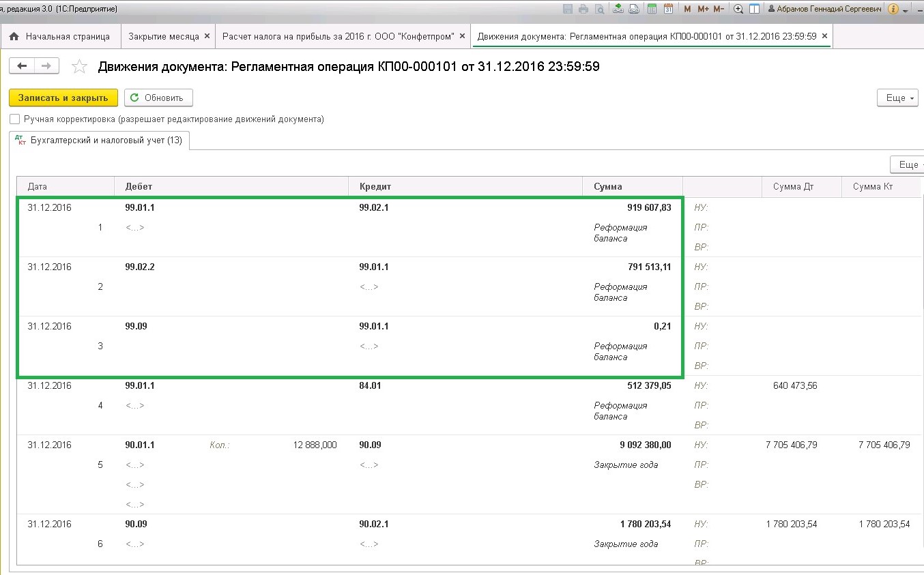Select sum cell 9 092 380,00

(x=645, y=445)
